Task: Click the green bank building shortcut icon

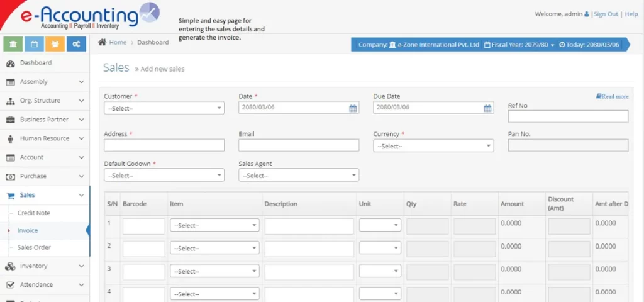Action: point(13,44)
